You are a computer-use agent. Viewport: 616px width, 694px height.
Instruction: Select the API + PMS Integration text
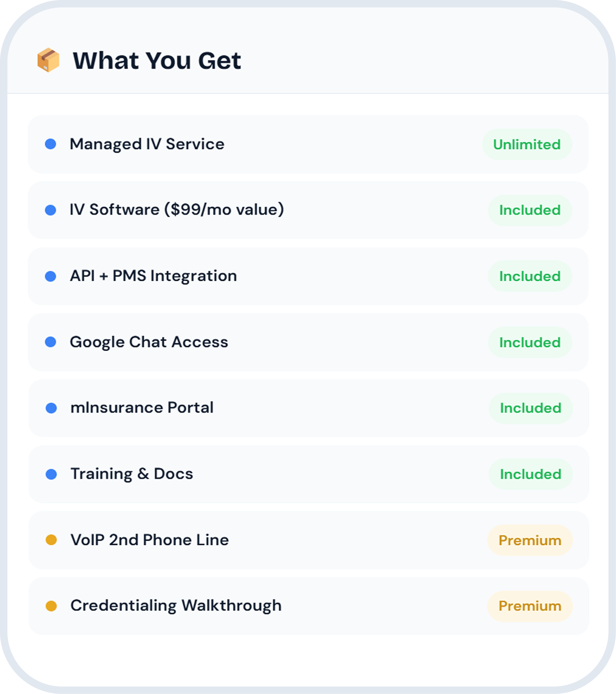pos(153,276)
